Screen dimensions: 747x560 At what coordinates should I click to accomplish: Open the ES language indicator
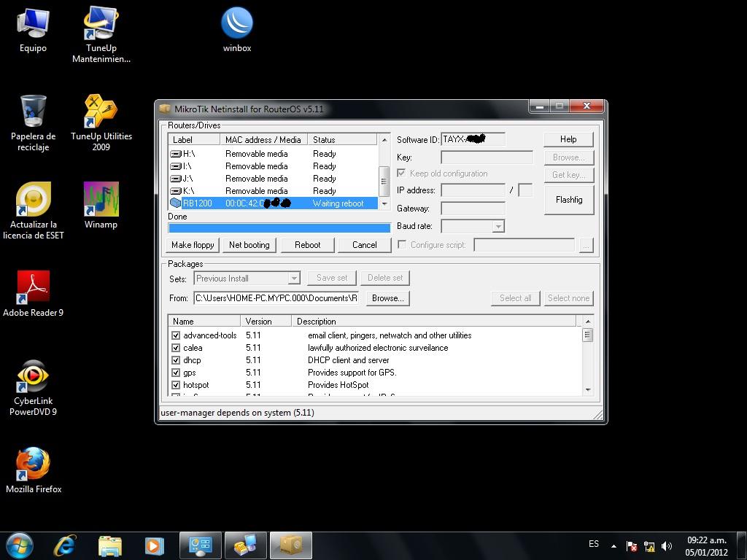pyautogui.click(x=594, y=544)
